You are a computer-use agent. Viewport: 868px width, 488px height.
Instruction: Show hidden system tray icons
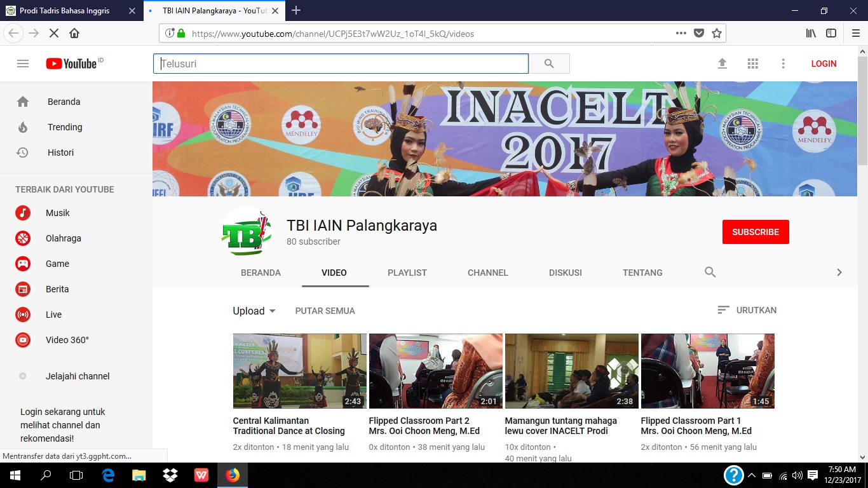pyautogui.click(x=752, y=475)
